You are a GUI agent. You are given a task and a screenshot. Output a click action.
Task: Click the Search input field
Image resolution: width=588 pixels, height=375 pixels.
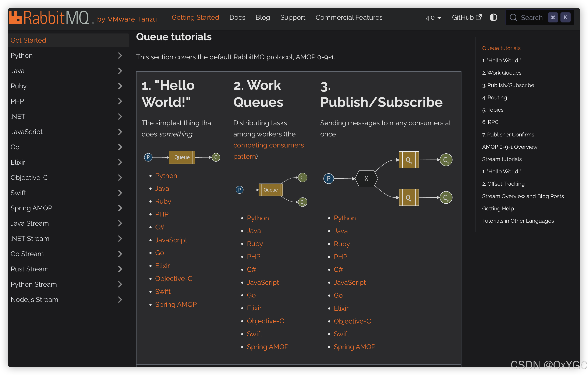tap(532, 18)
